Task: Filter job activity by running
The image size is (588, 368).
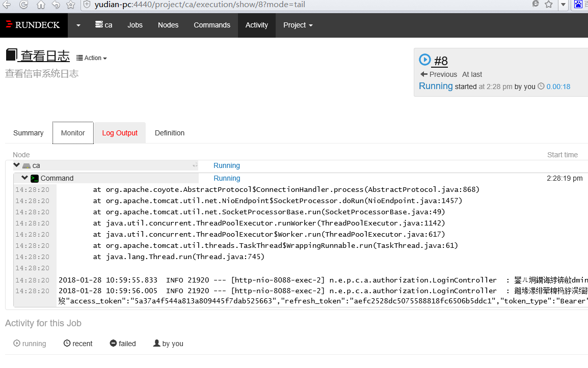Action: [30, 344]
